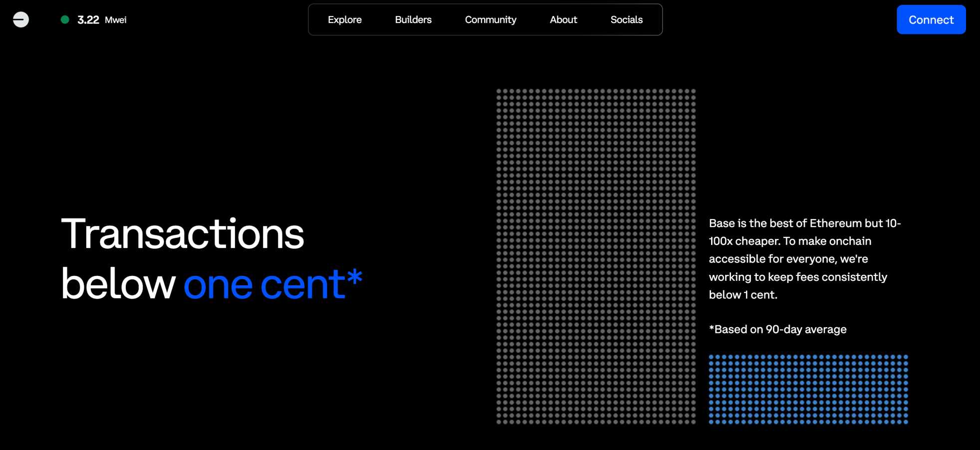Click the green gas status dot
Screen dimensions: 980x450
click(x=65, y=19)
